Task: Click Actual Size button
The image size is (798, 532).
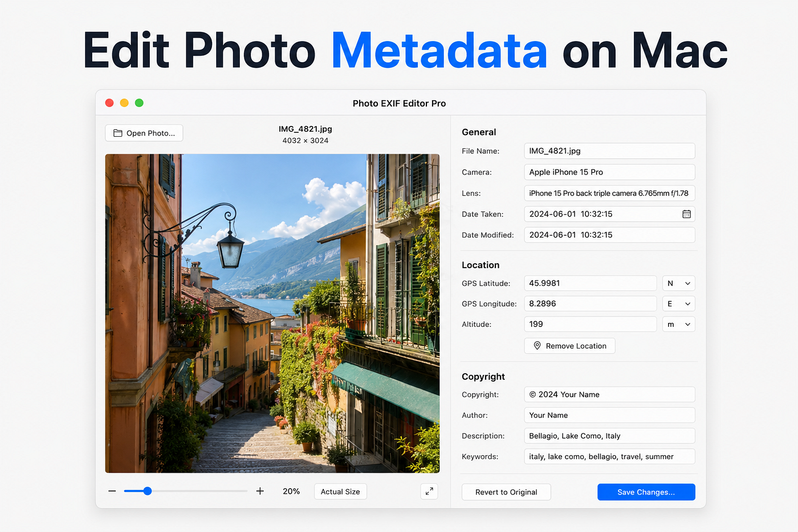Action: pos(340,492)
